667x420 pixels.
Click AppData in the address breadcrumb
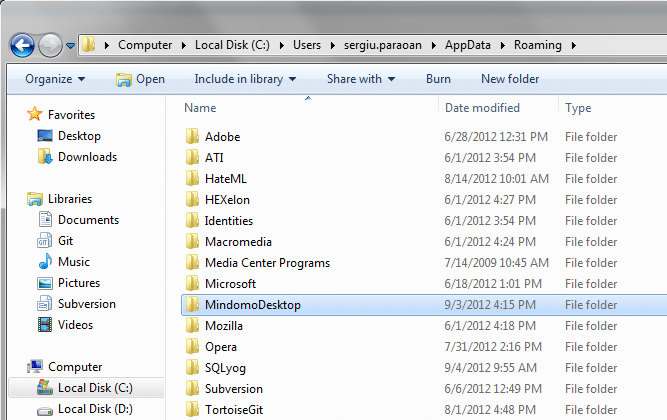pyautogui.click(x=468, y=45)
